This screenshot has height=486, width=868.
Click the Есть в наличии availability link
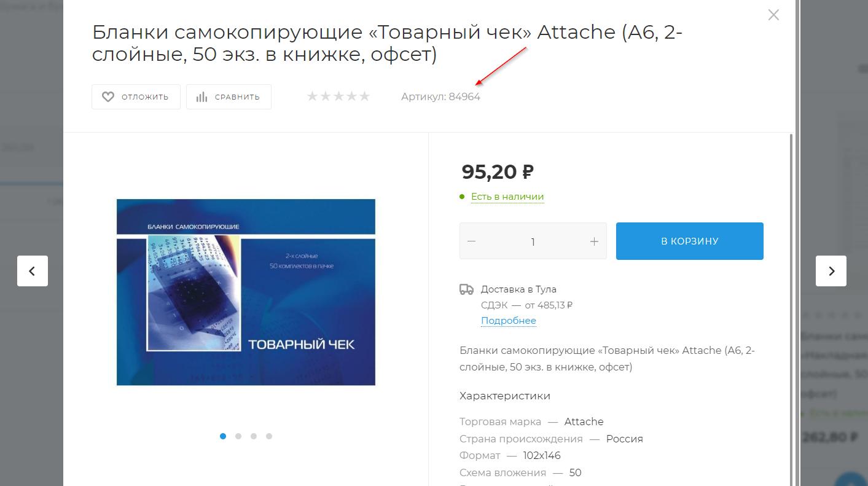click(x=507, y=197)
